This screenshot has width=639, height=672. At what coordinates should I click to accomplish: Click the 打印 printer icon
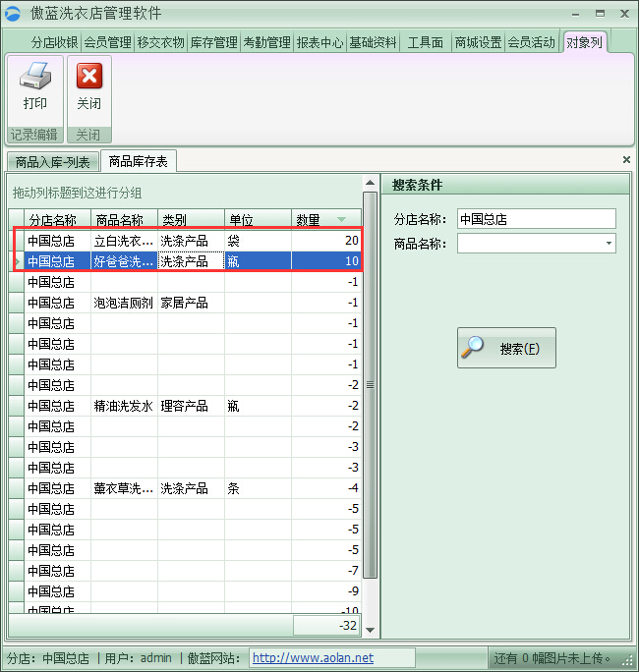click(35, 76)
